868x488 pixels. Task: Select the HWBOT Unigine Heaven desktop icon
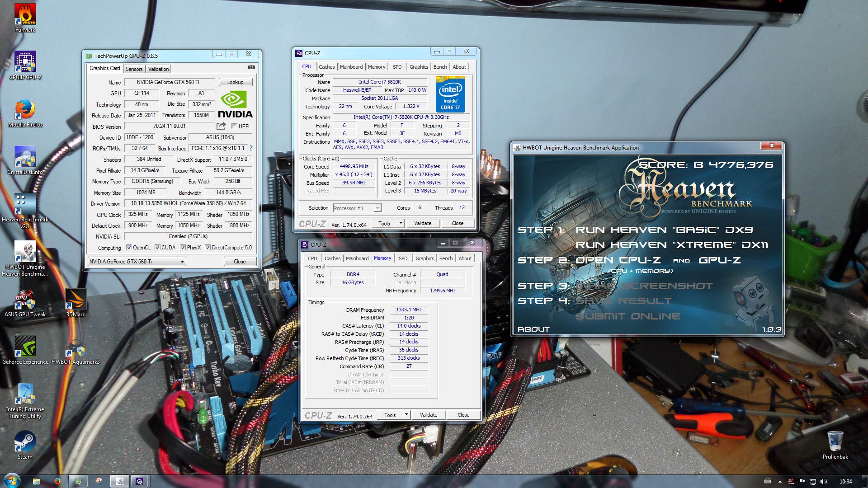(25, 259)
